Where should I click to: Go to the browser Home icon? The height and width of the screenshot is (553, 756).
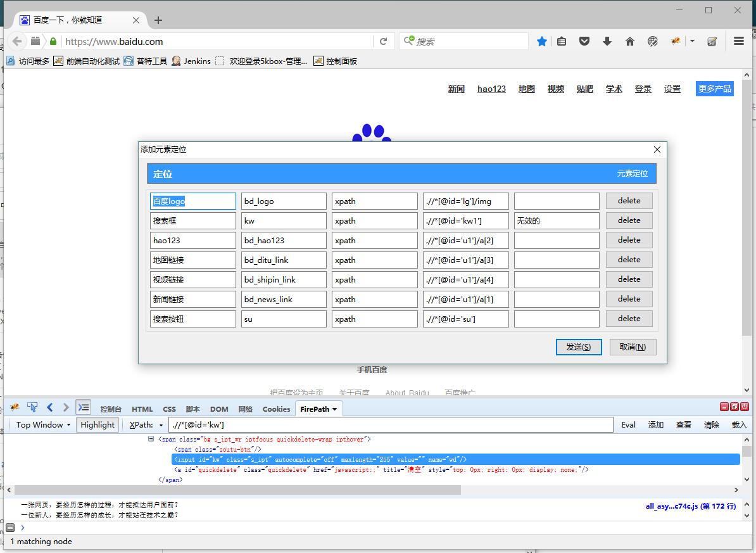click(629, 42)
